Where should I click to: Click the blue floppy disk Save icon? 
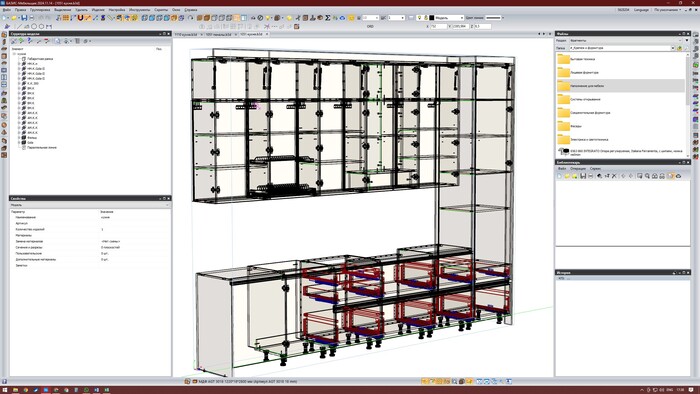point(24,18)
